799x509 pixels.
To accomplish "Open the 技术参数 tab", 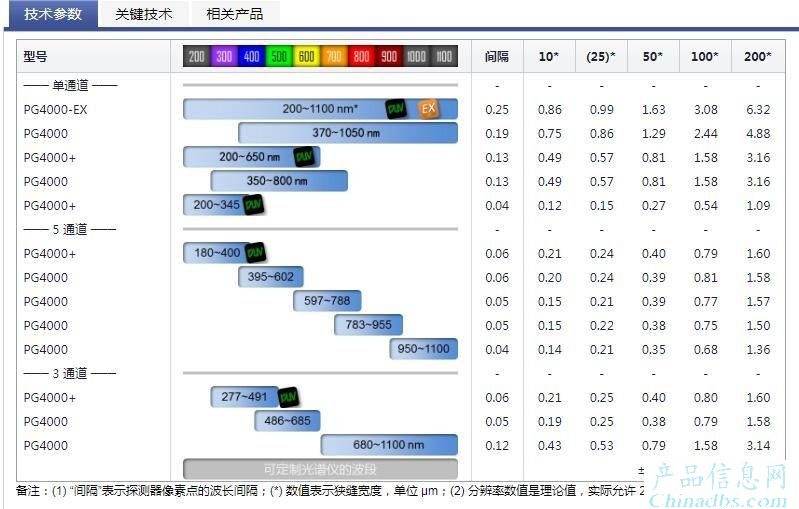I will [53, 14].
